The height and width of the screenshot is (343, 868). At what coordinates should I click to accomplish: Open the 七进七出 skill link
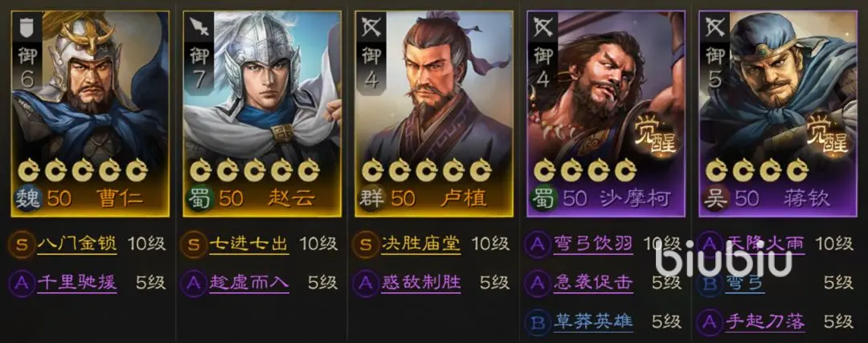(x=249, y=244)
